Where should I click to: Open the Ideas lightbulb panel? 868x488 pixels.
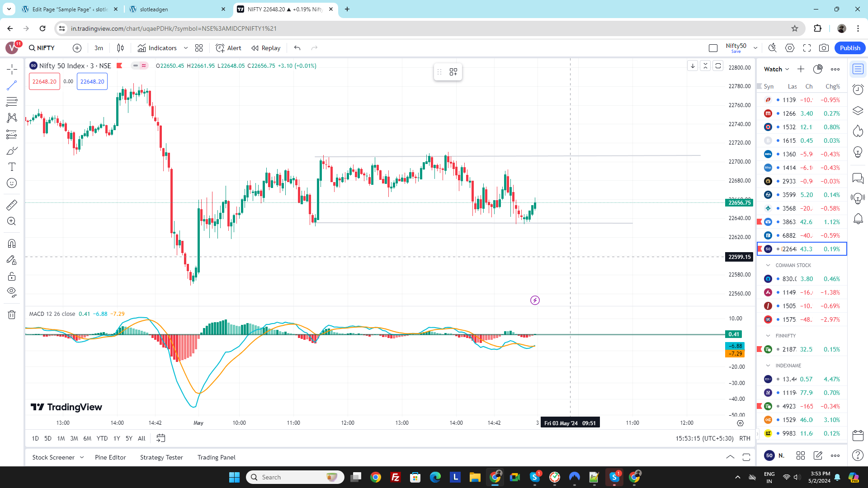point(858,152)
